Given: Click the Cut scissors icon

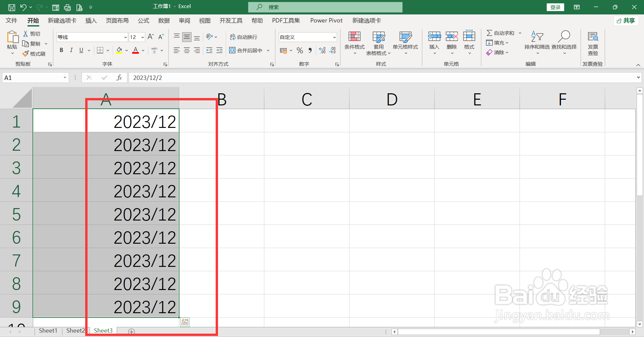Looking at the screenshot, I should 25,34.
